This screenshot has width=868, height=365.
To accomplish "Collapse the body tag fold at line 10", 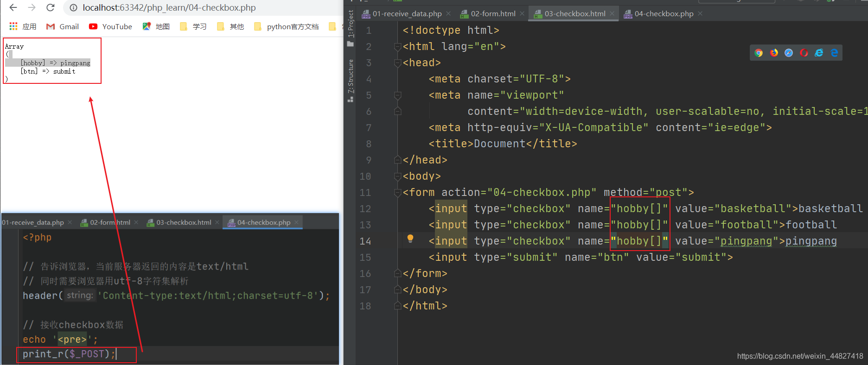I will (397, 176).
